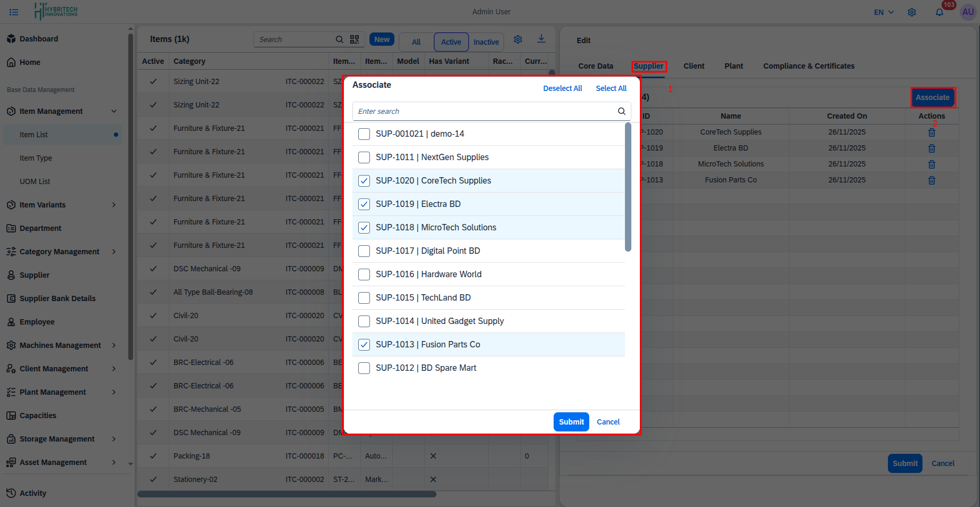Open the Core Data tab
980x507 pixels.
coord(596,66)
